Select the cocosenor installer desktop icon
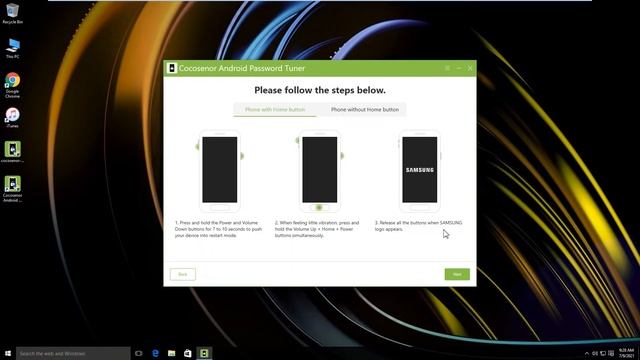640x360 pixels. tap(12, 152)
